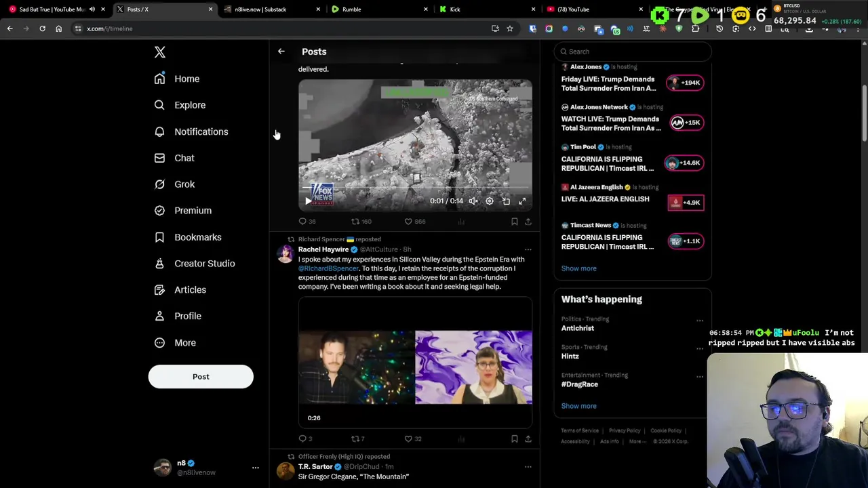Click the Search input field

(x=632, y=52)
